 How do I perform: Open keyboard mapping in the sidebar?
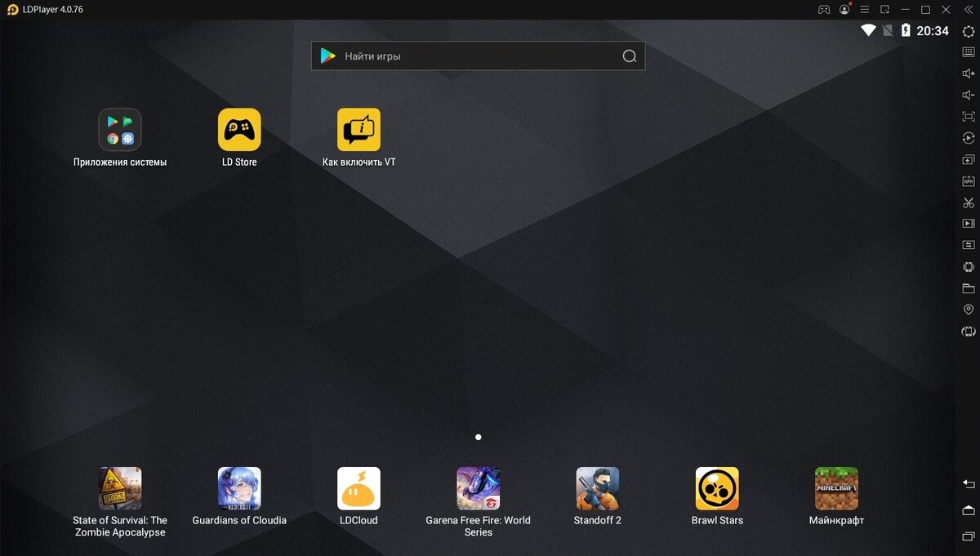[x=969, y=52]
